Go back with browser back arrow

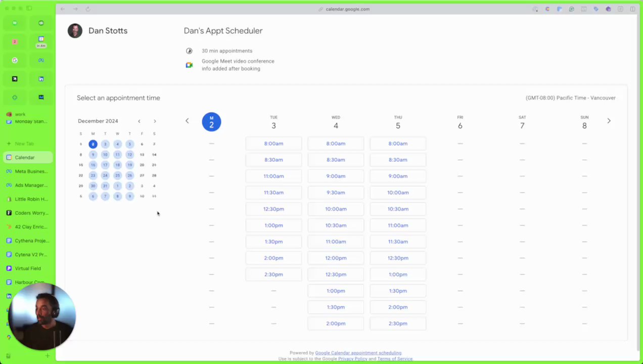63,9
